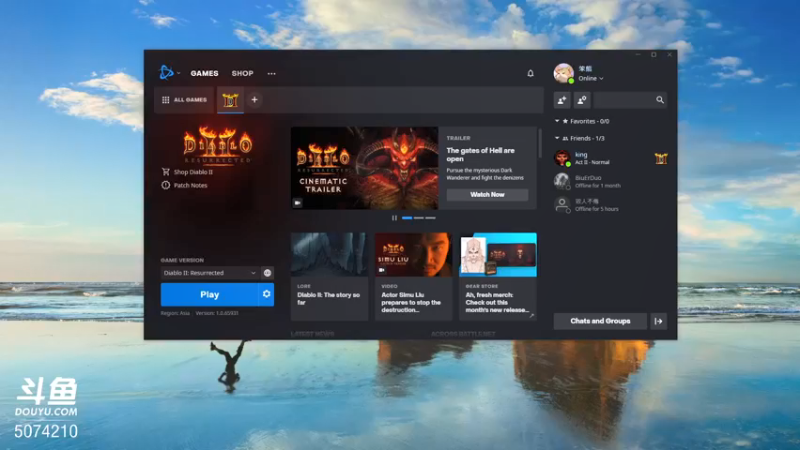Image resolution: width=800 pixels, height=450 pixels.
Task: Open the friend settings icon
Action: coord(582,101)
